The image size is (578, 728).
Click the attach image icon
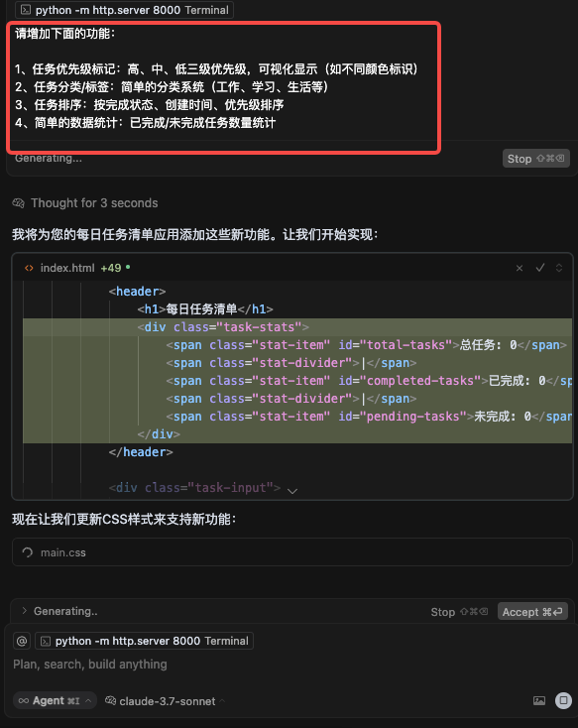[x=539, y=700]
